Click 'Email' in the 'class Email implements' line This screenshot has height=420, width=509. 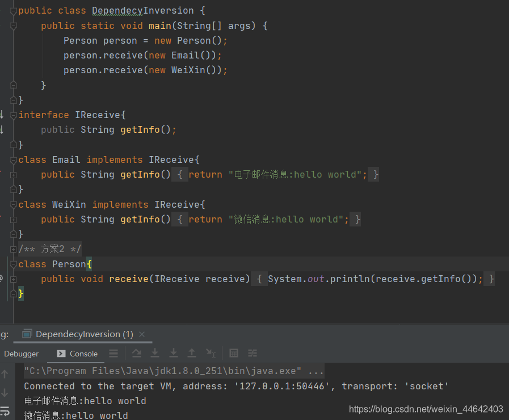coord(66,159)
